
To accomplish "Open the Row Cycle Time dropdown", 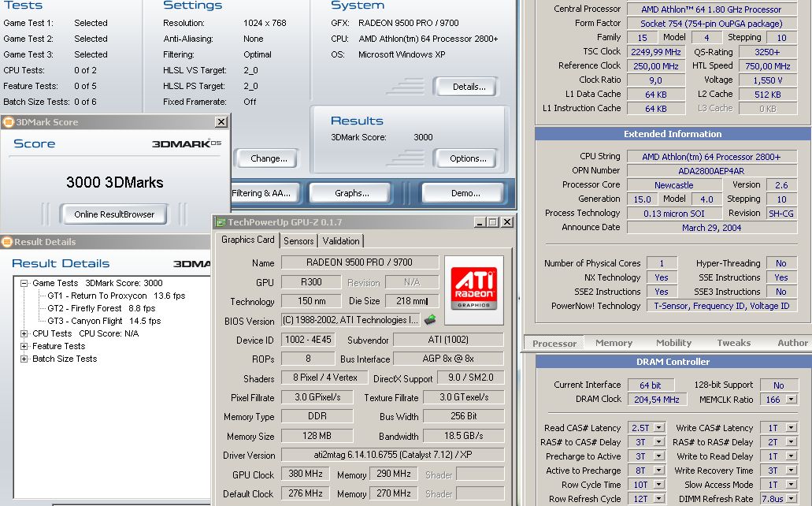I will coord(658,484).
